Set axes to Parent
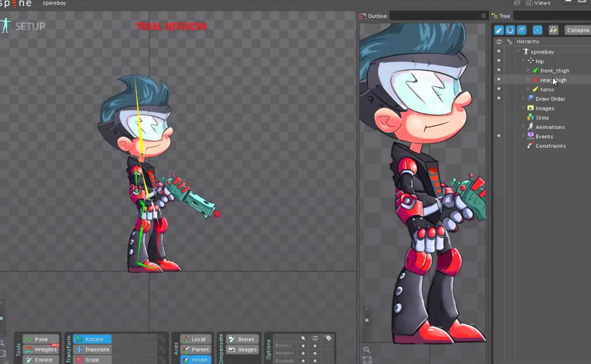The image size is (591, 364). pyautogui.click(x=196, y=350)
